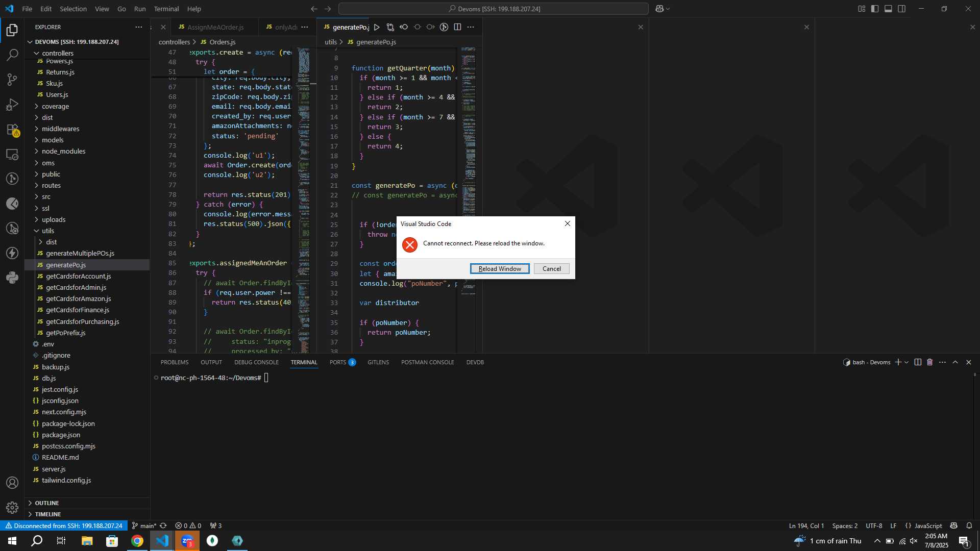The height and width of the screenshot is (551, 980).
Task: Go forward using the navigation arrow
Action: pyautogui.click(x=328, y=9)
